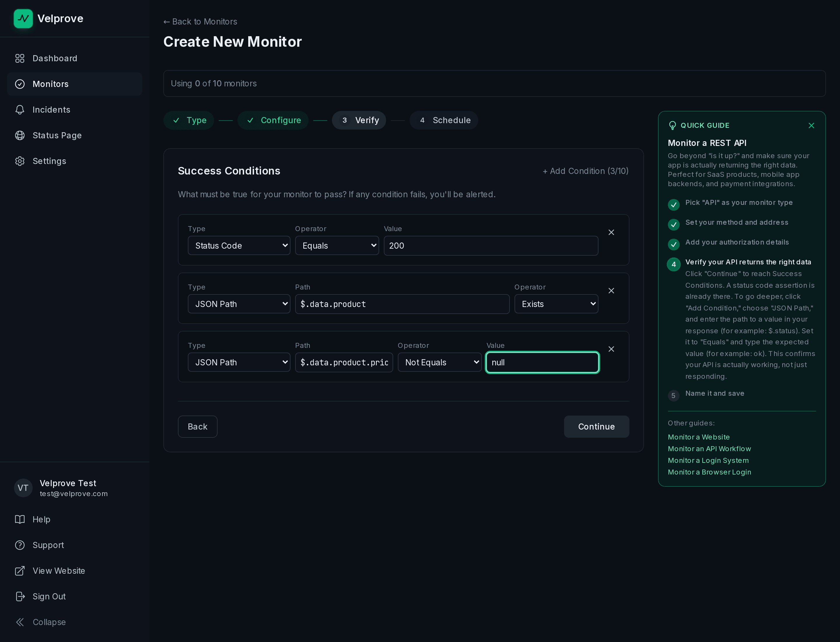Edit the value field containing 200
The image size is (840, 642).
click(491, 245)
